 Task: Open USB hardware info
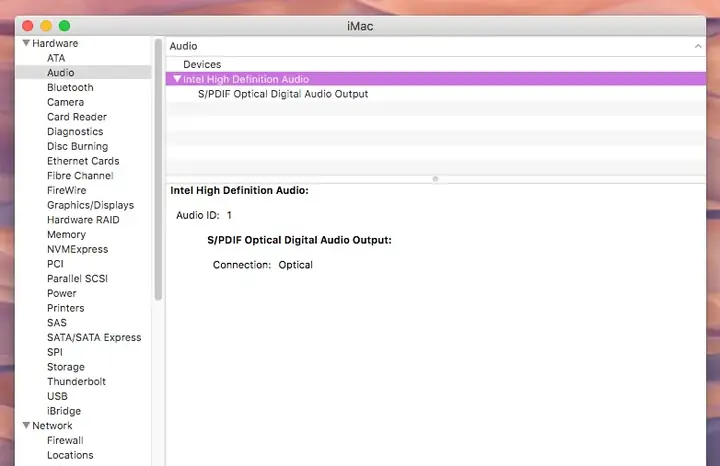[57, 396]
